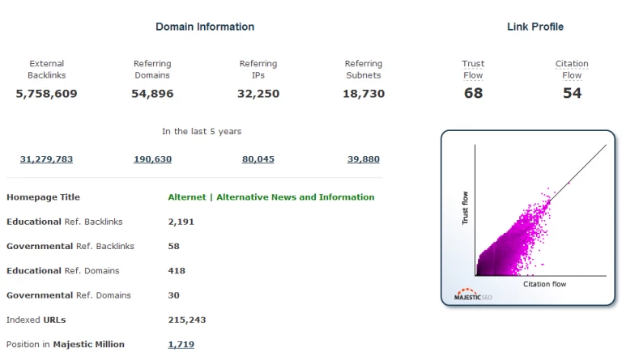This screenshot has height=364, width=622.
Task: Click the Majestic SEO logo icon
Action: (x=473, y=294)
